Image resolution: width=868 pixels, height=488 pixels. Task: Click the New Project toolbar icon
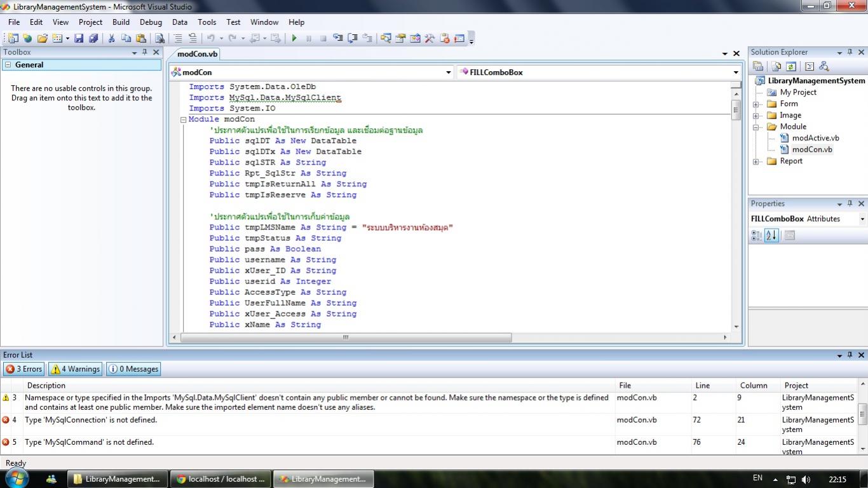[x=13, y=38]
